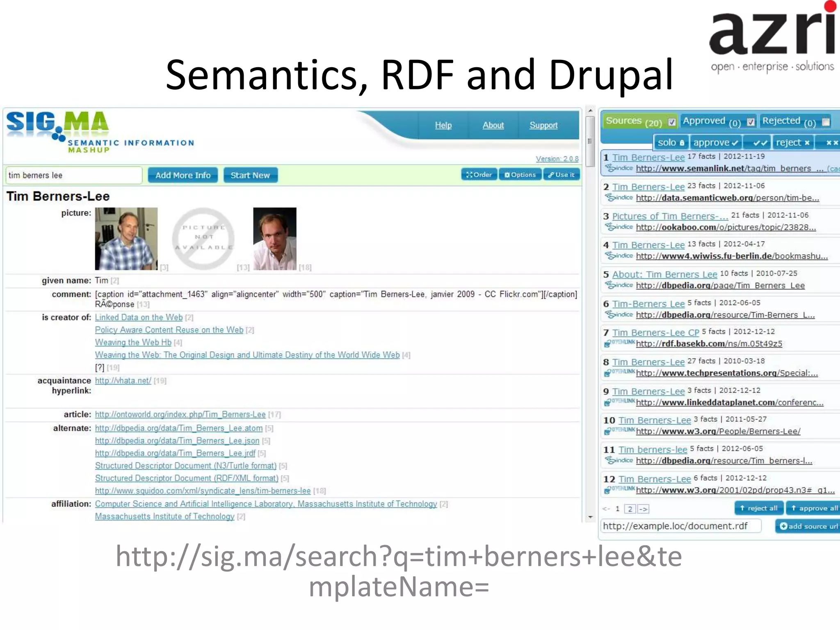
Task: Open the rdf.basekb.com source URL
Action: click(x=709, y=344)
